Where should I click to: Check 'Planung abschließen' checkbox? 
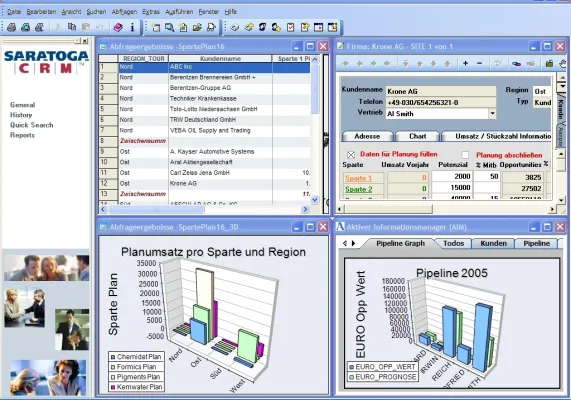(465, 155)
